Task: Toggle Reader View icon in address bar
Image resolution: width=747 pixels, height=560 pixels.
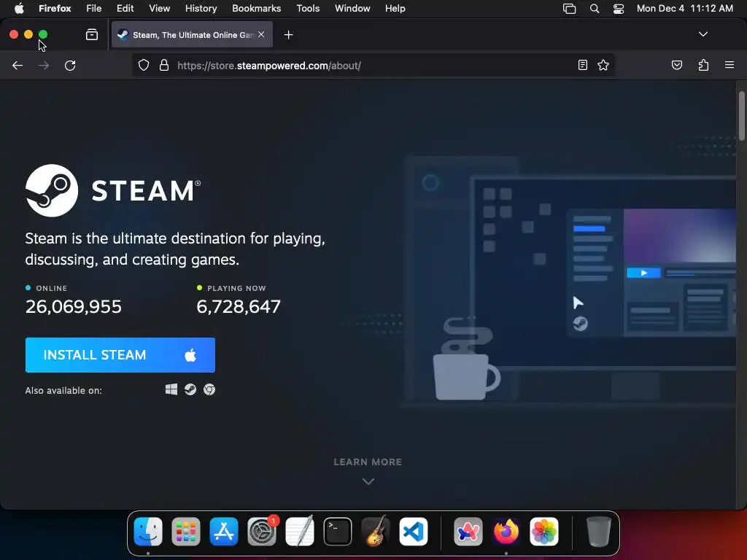Action: 582,65
